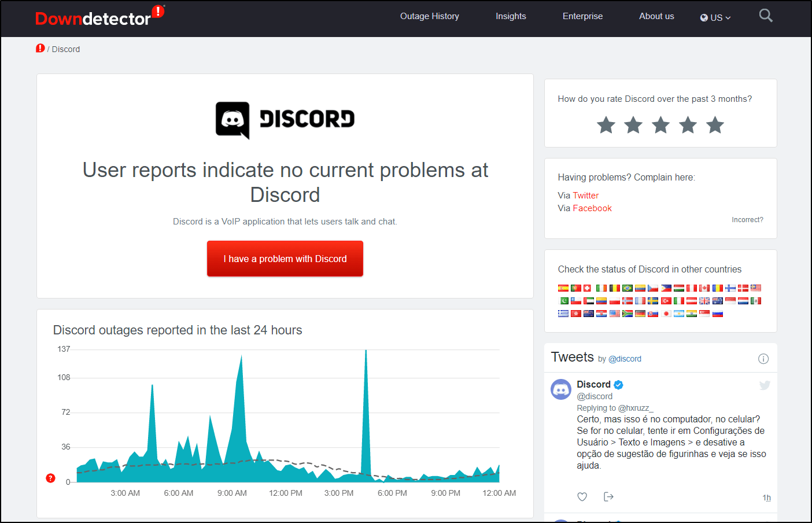Click the Twitter bird icon in tweet
812x523 pixels.
pos(765,385)
